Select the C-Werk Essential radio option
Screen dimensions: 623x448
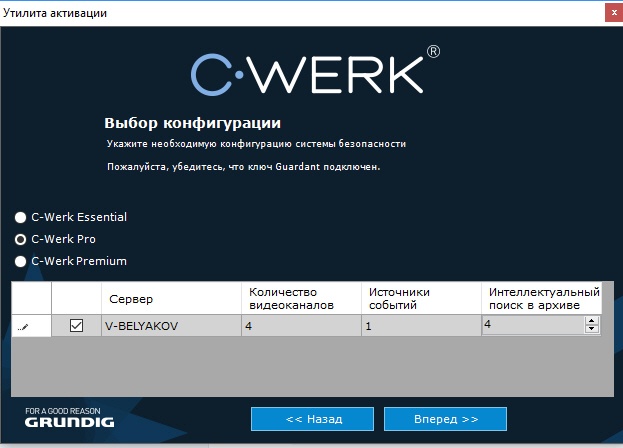coord(20,217)
